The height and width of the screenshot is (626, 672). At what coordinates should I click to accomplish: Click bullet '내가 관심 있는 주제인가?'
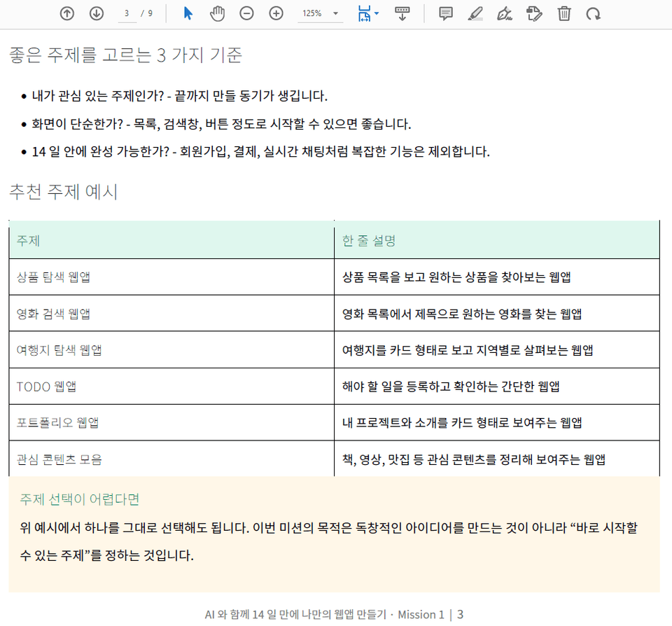[98, 96]
